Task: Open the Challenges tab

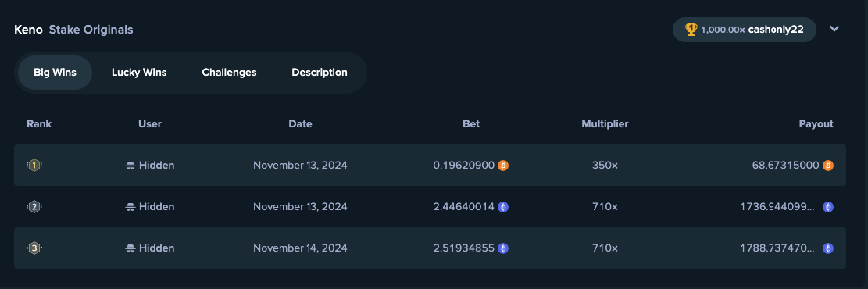Action: click(229, 73)
